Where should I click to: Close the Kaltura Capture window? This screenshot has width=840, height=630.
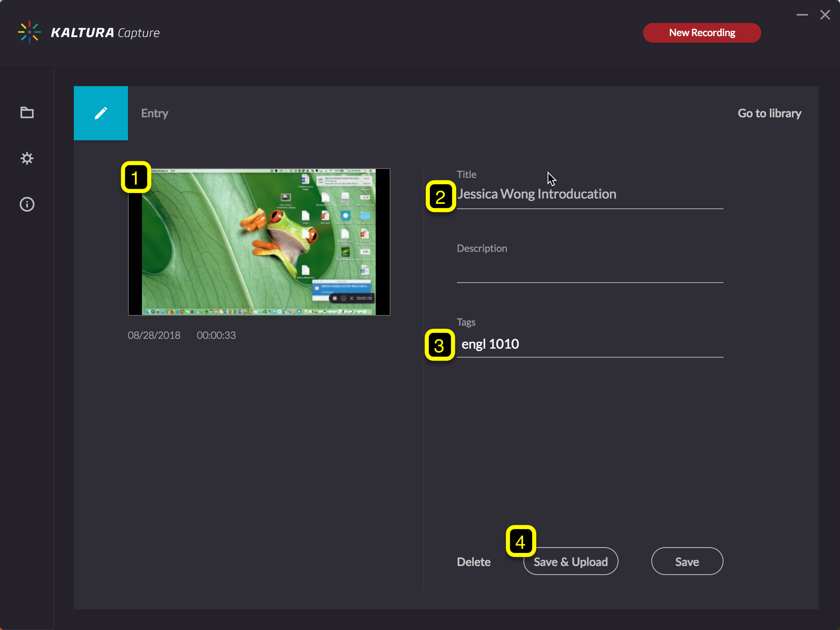pyautogui.click(x=825, y=15)
